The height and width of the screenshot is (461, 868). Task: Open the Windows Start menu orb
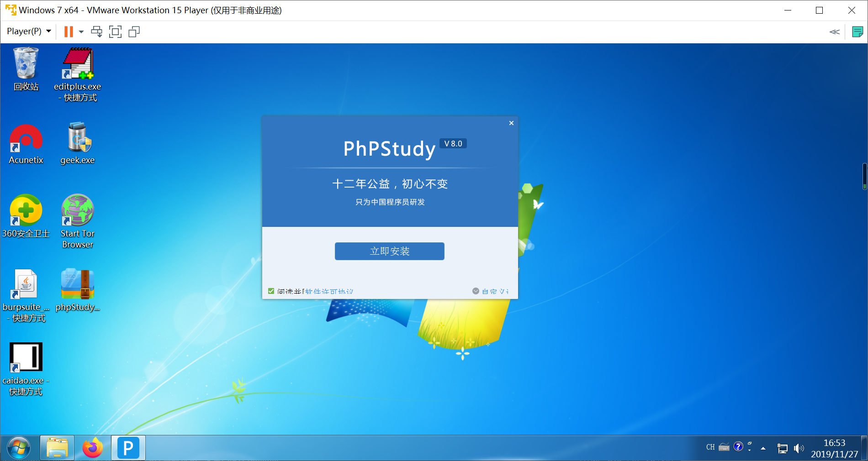pyautogui.click(x=19, y=448)
